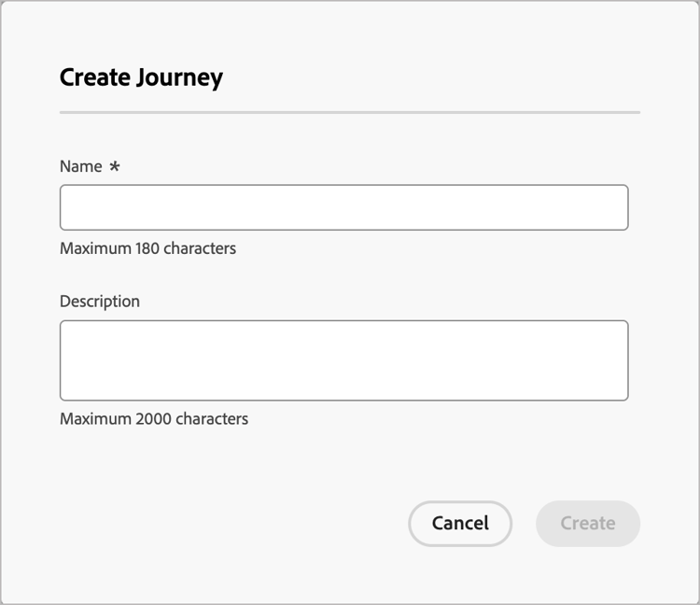The width and height of the screenshot is (700, 605).
Task: Dismiss the dialog with Cancel
Action: click(460, 524)
